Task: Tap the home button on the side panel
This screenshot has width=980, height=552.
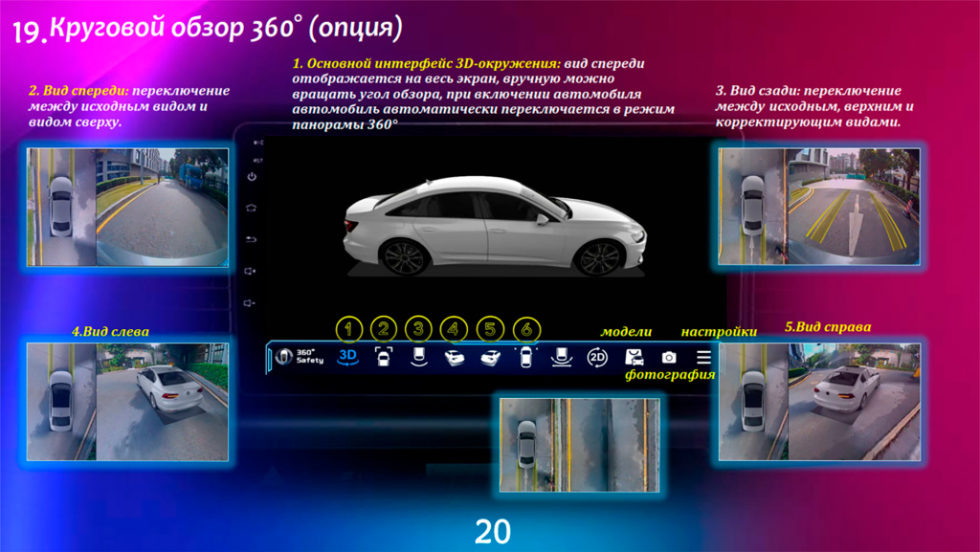Action: click(252, 208)
